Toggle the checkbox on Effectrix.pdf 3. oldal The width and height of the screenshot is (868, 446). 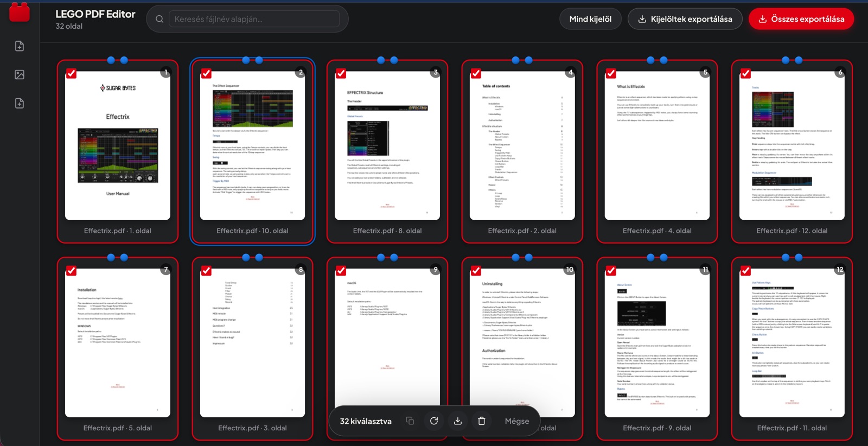(x=206, y=271)
